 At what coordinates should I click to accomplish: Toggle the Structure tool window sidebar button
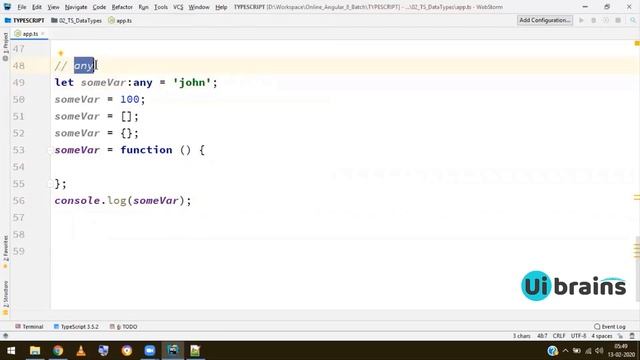(x=5, y=298)
